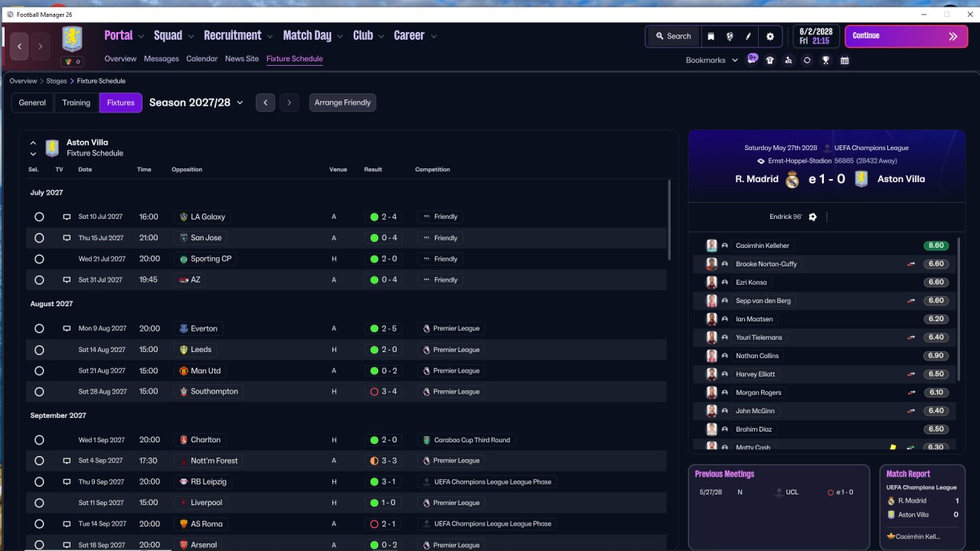Viewport: 980px width, 551px height.
Task: Open the Season 2027/28 dropdown
Action: (x=196, y=103)
